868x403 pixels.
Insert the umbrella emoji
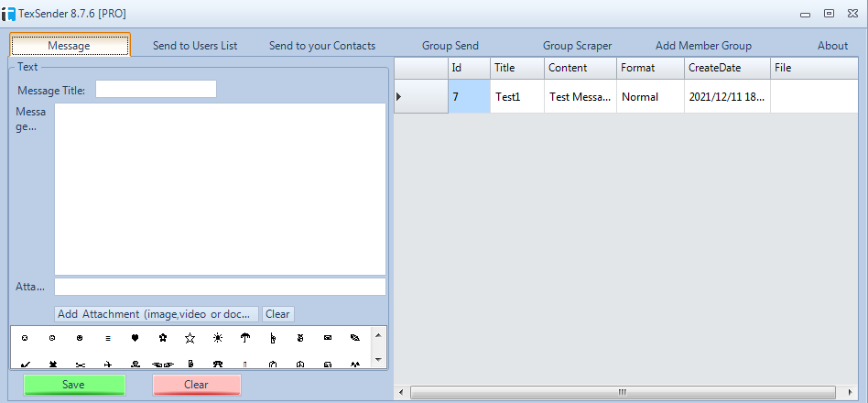[x=245, y=337]
